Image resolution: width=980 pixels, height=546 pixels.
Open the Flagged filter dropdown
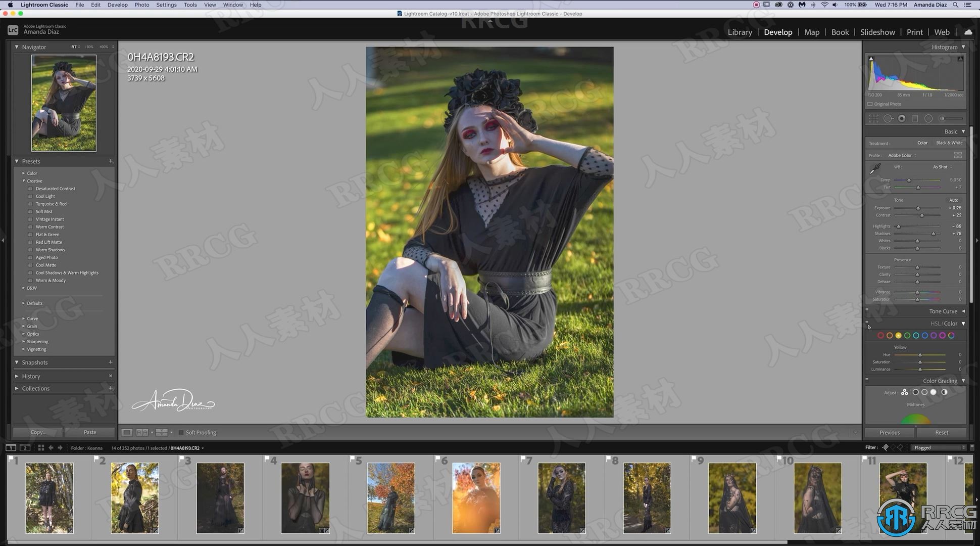click(940, 448)
